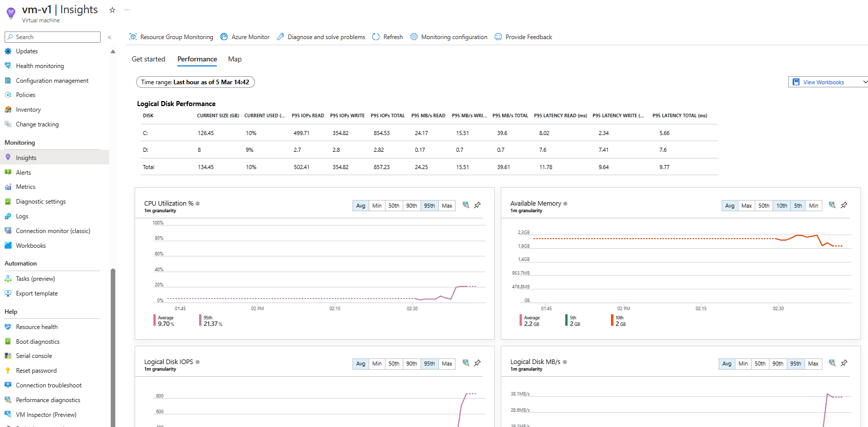Click the CPU Average legend color bar

point(154,320)
